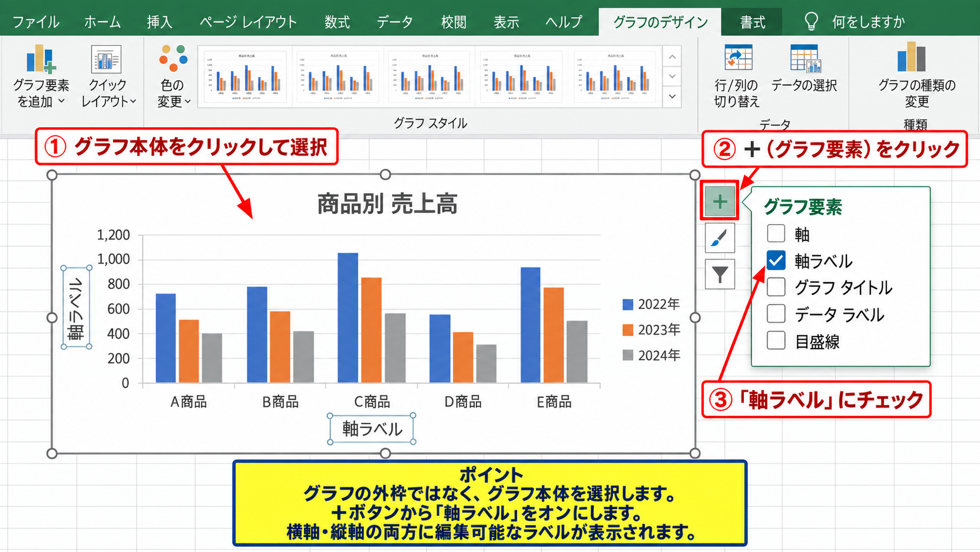This screenshot has height=552, width=980.
Task: Switch to the ホーム tab
Action: tap(103, 22)
